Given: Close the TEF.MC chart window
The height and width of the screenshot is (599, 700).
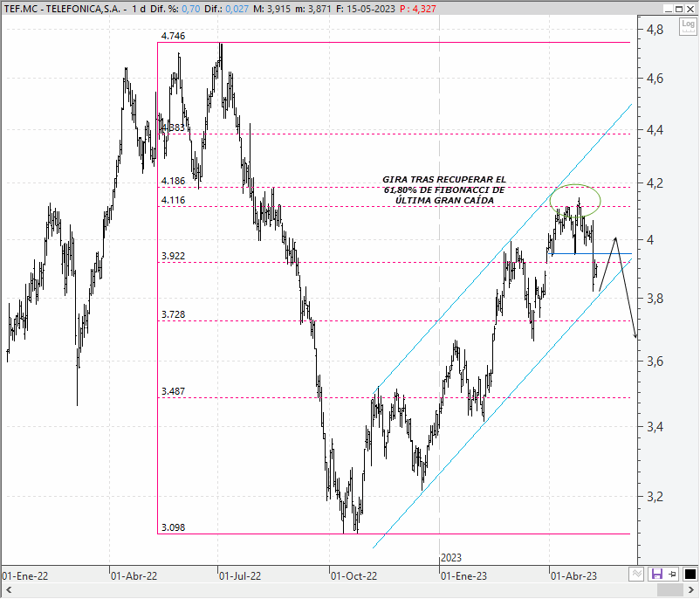Looking at the screenshot, I should point(690,9).
